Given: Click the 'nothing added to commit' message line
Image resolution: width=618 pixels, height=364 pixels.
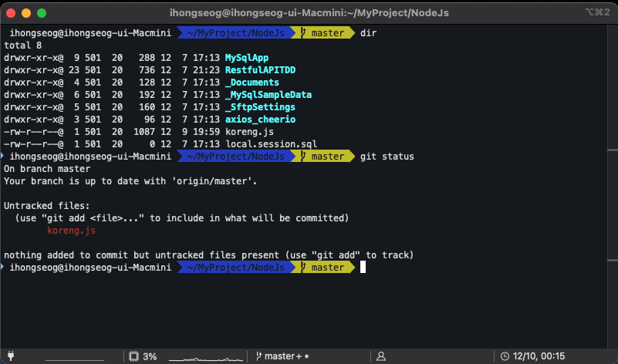Looking at the screenshot, I should 209,255.
